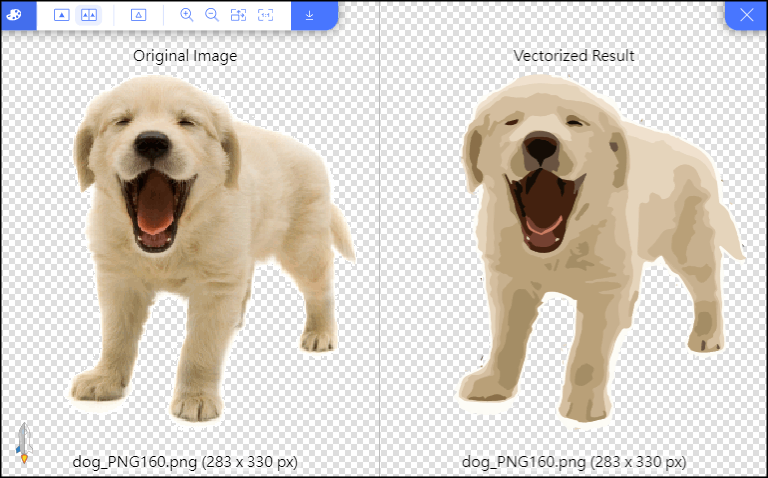
Task: Fit image to screen
Action: coord(238,15)
